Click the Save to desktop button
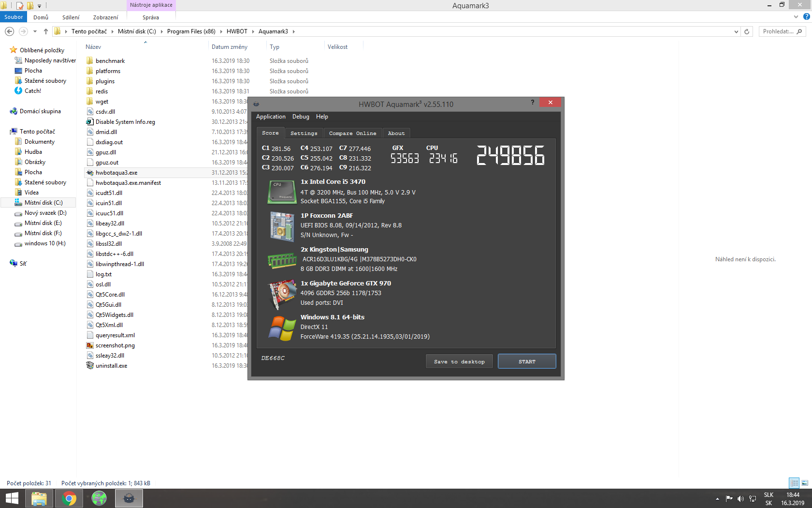This screenshot has height=508, width=812. [459, 361]
